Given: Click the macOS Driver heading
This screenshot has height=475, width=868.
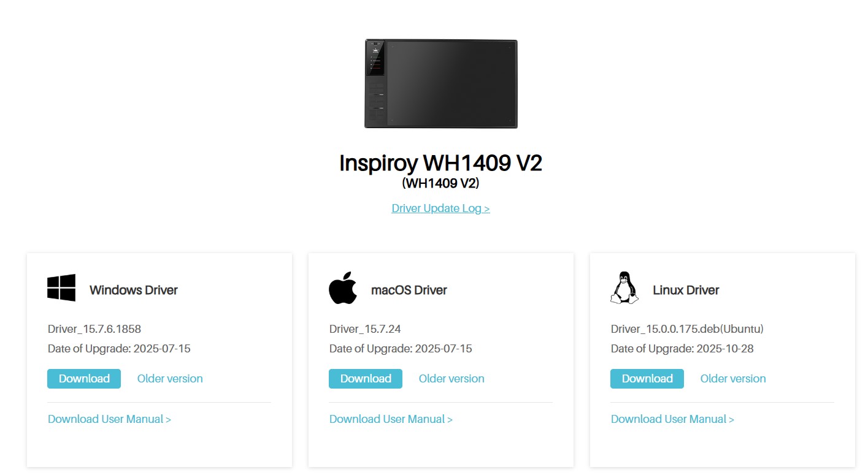Looking at the screenshot, I should (409, 290).
